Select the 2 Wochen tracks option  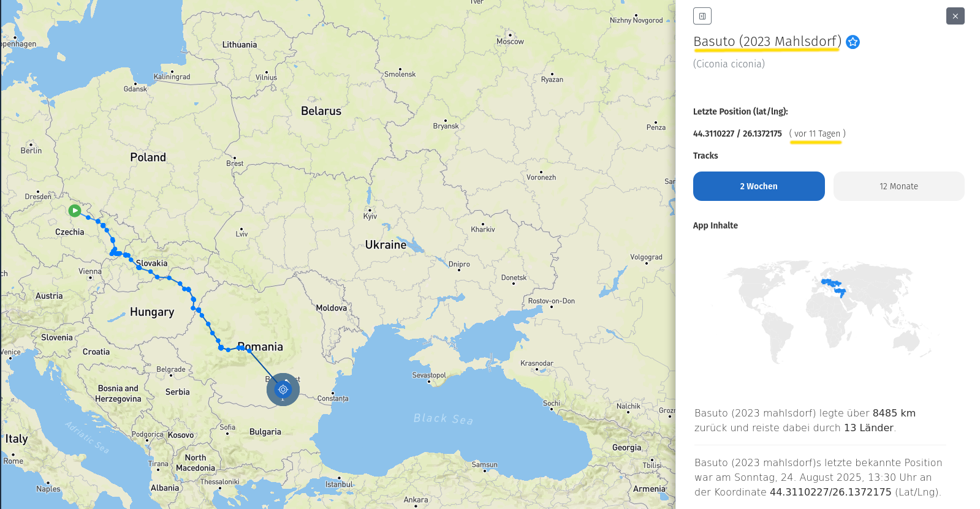[758, 186]
